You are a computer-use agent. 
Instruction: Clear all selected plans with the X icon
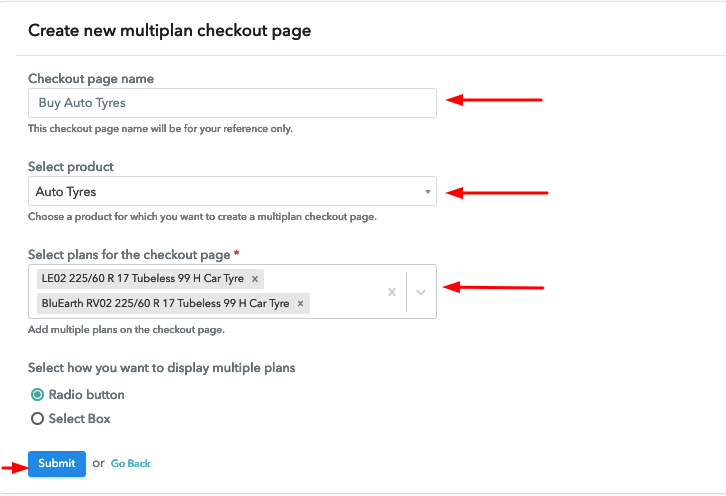(392, 292)
